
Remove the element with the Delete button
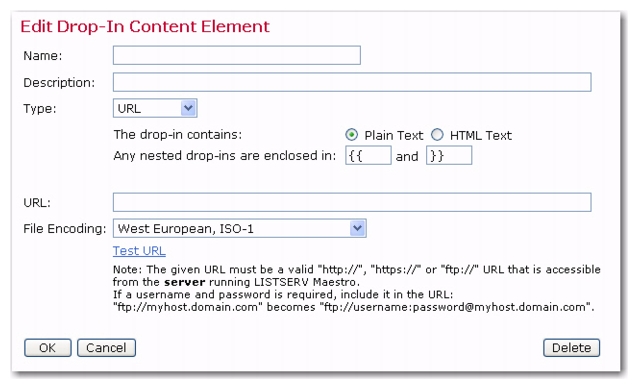pos(571,348)
